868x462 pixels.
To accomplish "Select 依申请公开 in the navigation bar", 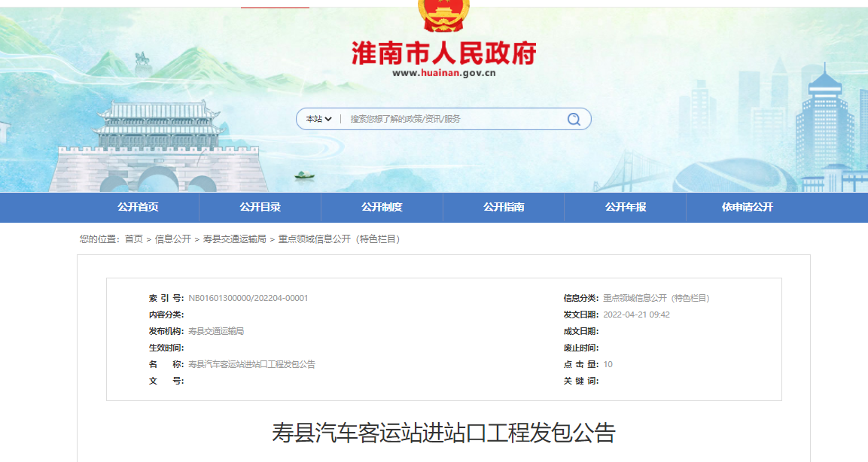I will coord(748,207).
